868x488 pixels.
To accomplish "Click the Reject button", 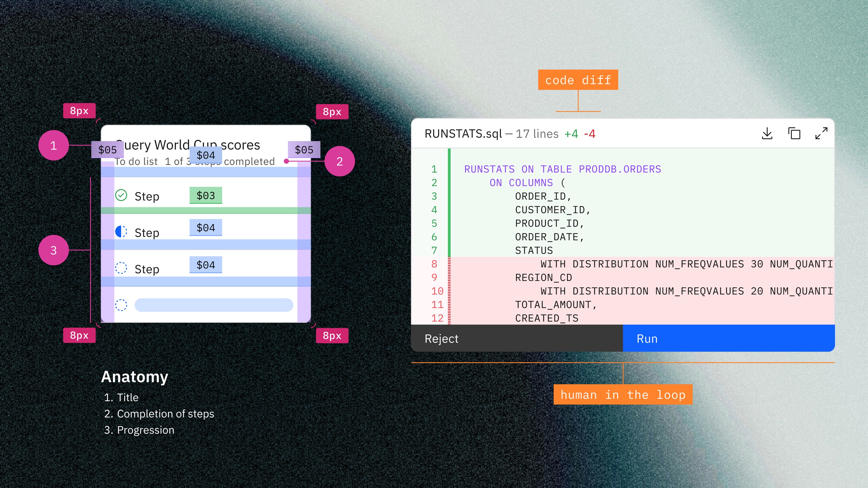I will 517,338.
